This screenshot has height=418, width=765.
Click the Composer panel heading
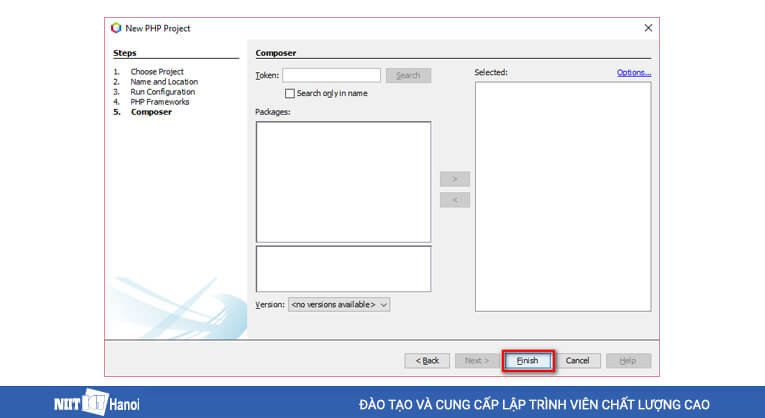(x=276, y=53)
